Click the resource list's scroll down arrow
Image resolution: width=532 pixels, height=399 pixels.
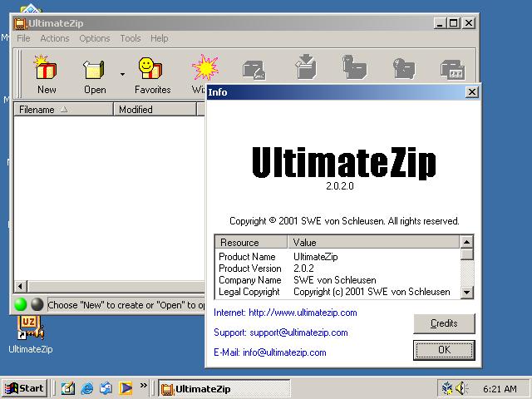pyautogui.click(x=467, y=292)
